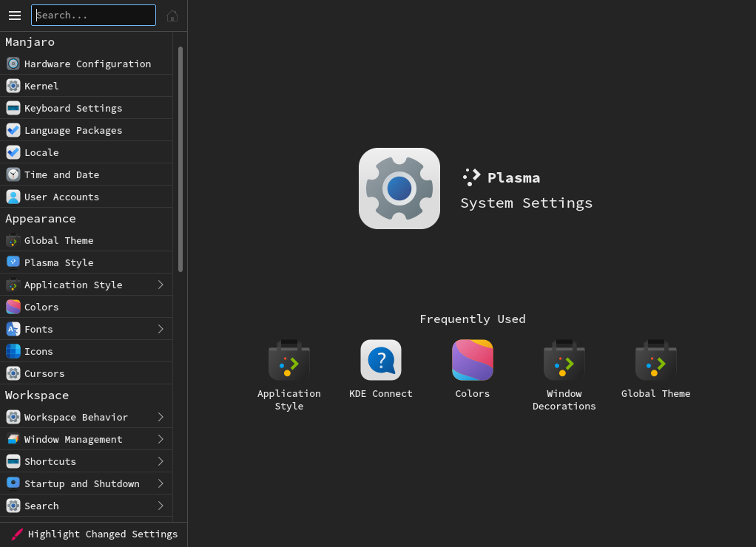The width and height of the screenshot is (756, 547).
Task: Open Keyboard Settings entry text
Action: 73,109
